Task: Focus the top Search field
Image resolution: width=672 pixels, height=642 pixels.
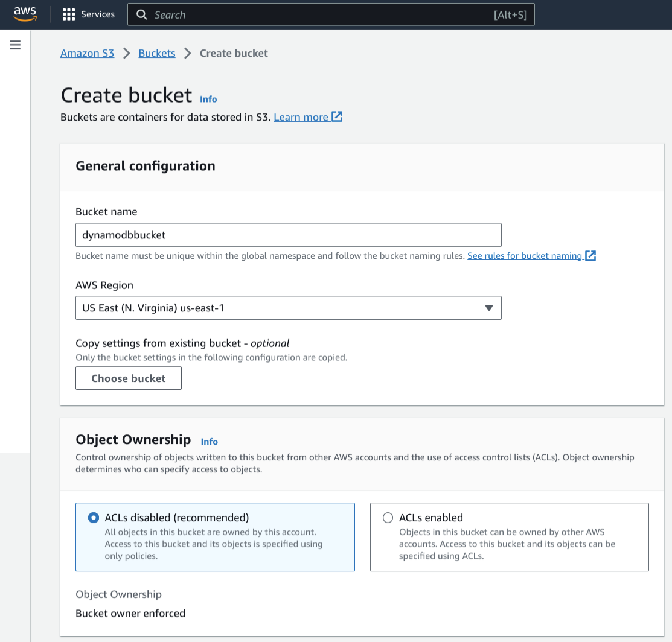Action: 331,14
